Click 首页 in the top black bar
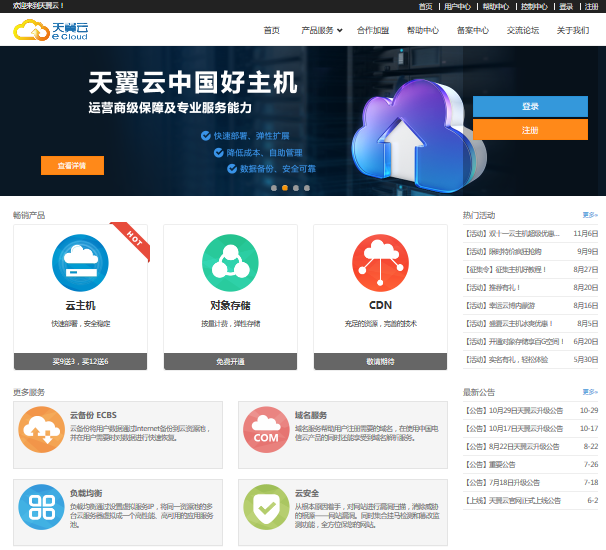 (x=426, y=6)
